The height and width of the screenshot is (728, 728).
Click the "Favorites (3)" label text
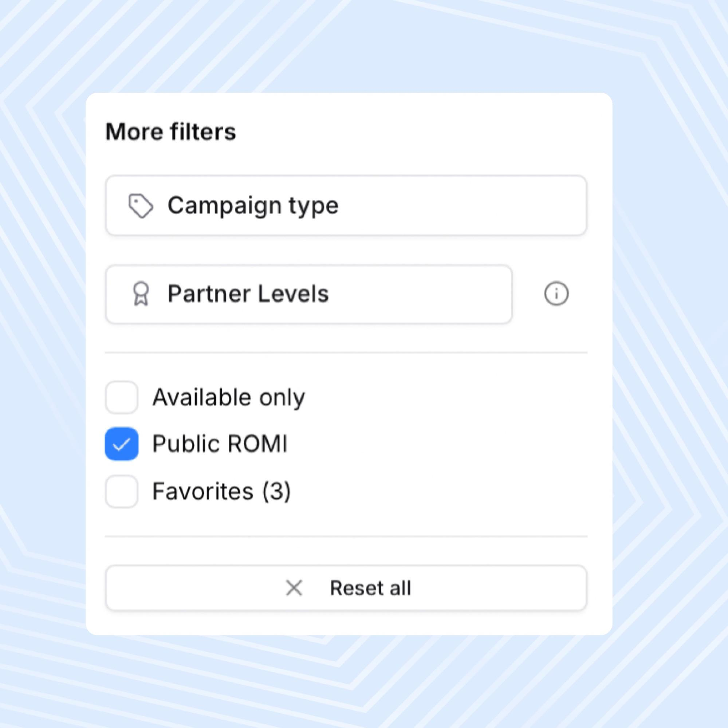pos(221,492)
